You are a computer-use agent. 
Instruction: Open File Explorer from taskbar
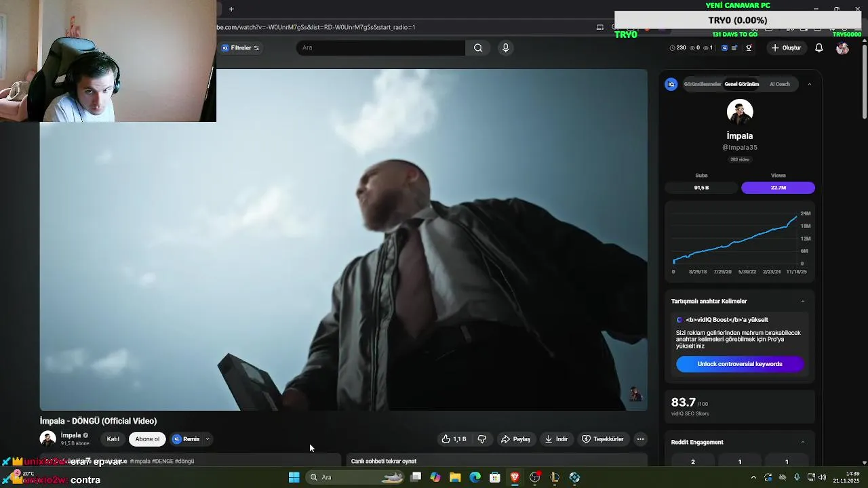[x=455, y=477]
